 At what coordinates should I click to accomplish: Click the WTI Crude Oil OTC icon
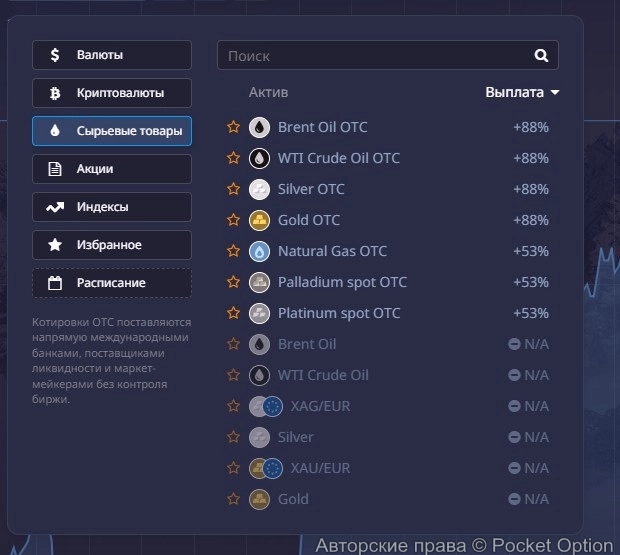[x=259, y=158]
